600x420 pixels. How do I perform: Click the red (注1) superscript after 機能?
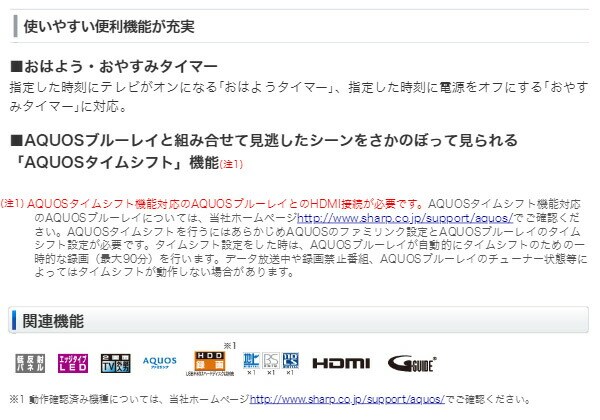click(x=231, y=164)
